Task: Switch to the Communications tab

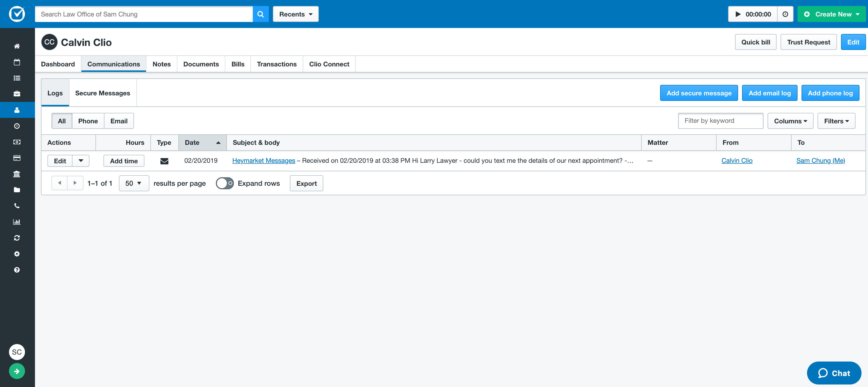Action: [x=113, y=64]
